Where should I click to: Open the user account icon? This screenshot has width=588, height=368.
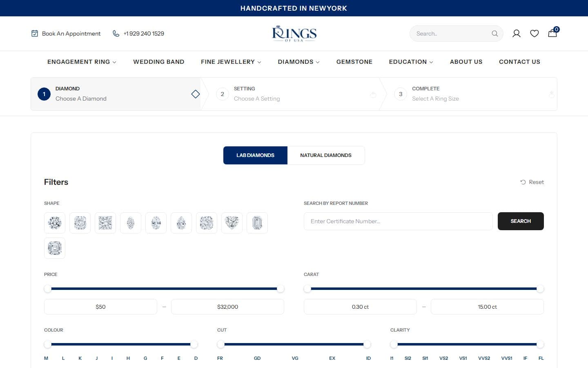[516, 34]
